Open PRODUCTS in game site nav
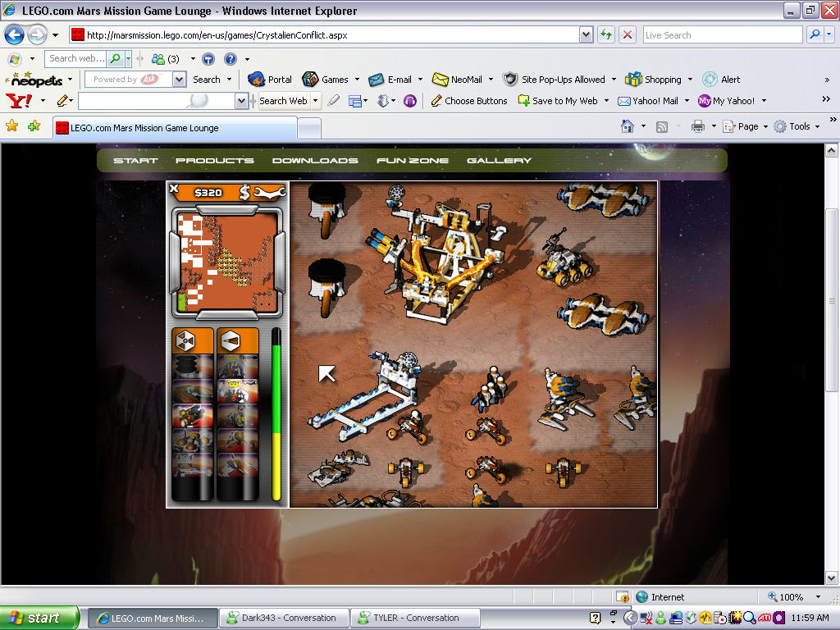The height and width of the screenshot is (630, 840). point(215,160)
